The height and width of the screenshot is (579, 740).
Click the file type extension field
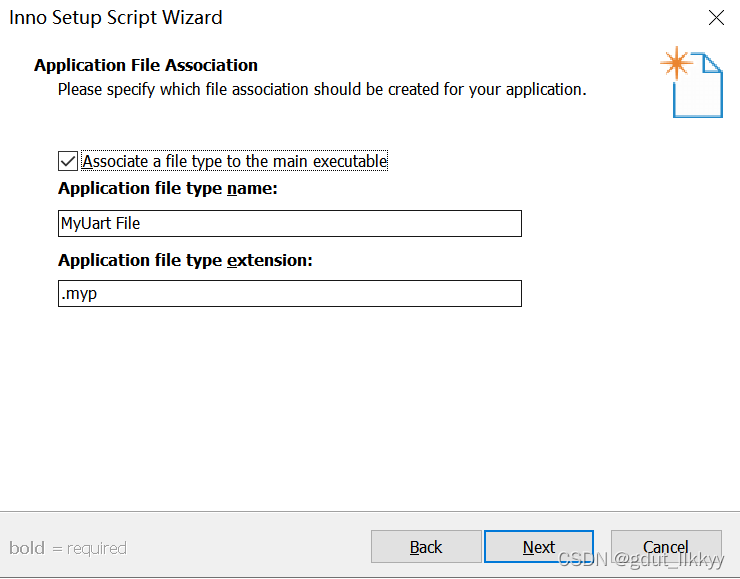click(x=290, y=294)
